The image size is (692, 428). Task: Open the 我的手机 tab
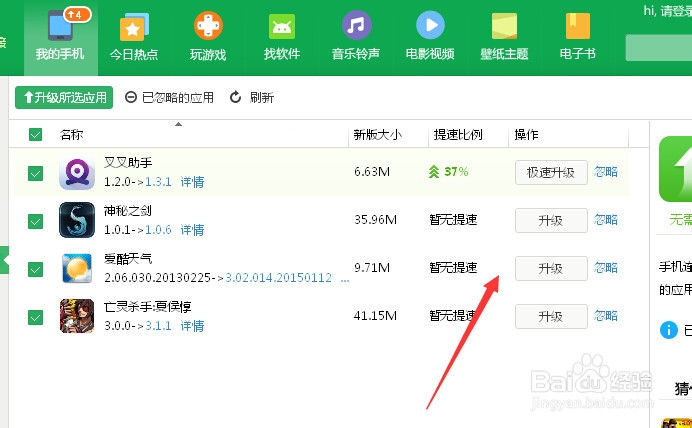pos(60,37)
